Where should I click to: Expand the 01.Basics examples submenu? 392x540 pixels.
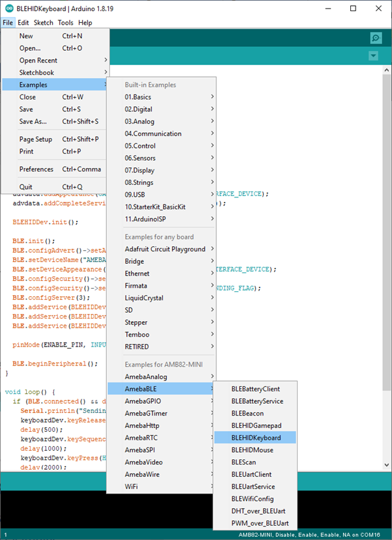[138, 97]
